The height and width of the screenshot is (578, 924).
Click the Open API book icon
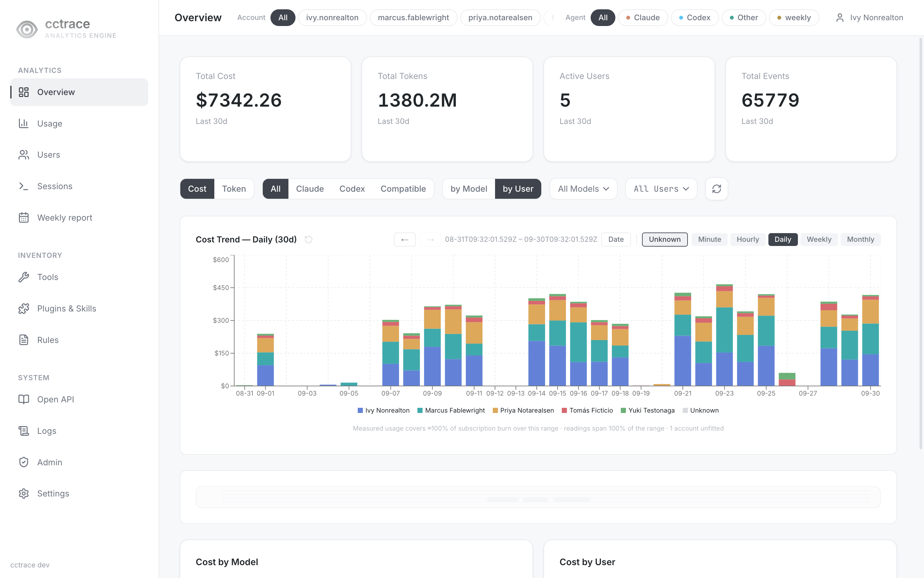tap(24, 399)
